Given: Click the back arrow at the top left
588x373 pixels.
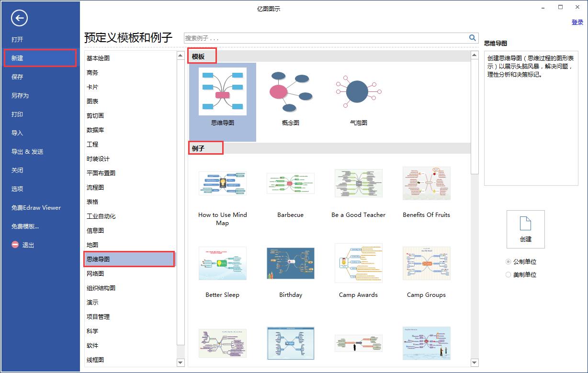Looking at the screenshot, I should pos(19,18).
